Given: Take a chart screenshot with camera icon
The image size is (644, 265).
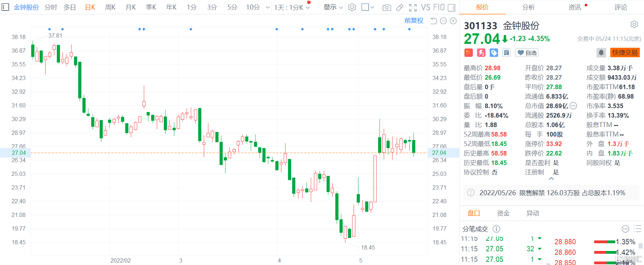Looking at the screenshot, I should pos(387,7).
